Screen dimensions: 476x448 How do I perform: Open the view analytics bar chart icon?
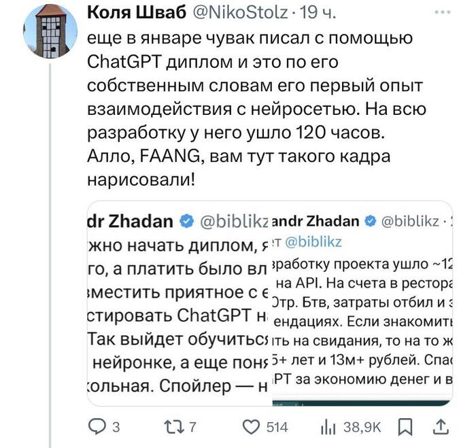(328, 427)
